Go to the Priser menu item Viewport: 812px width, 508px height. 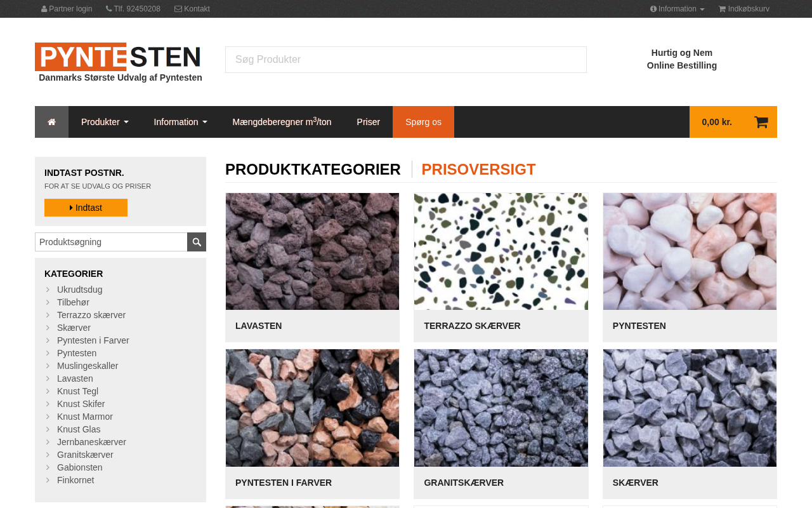click(369, 122)
